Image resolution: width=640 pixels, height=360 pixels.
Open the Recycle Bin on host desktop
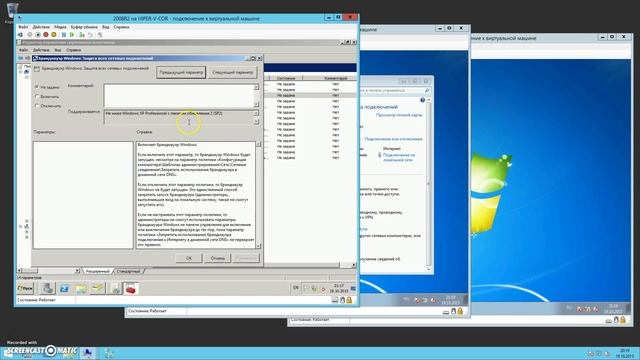12,10
